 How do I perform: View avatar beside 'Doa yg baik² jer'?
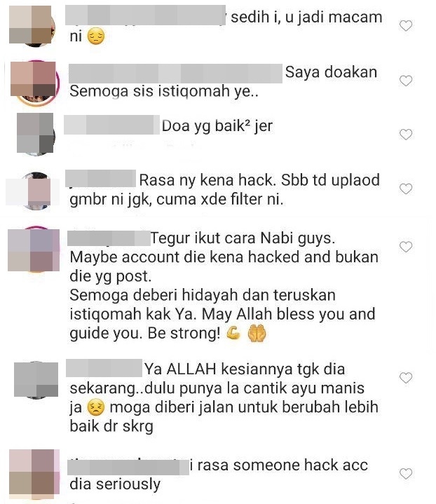point(35,134)
